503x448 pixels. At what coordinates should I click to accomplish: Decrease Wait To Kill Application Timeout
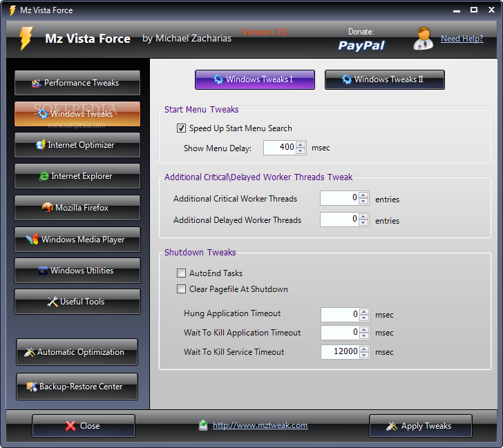click(363, 336)
